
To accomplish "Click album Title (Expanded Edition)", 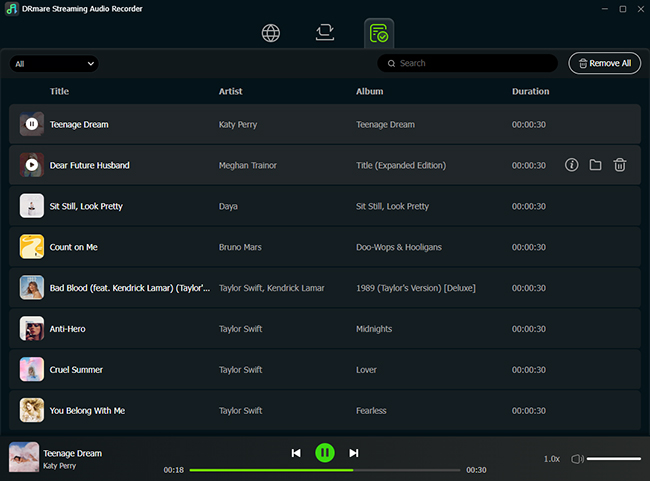I will (x=401, y=165).
